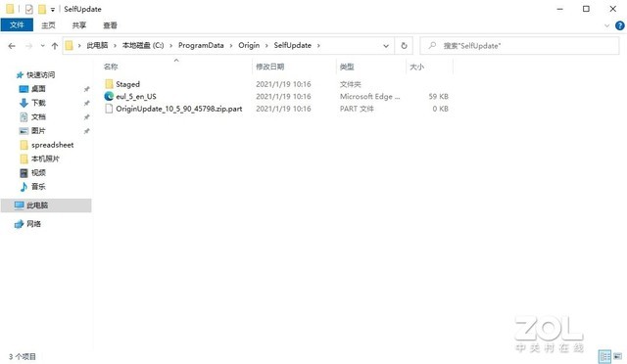Click the SelfUpdate segment in address bar

[292, 46]
